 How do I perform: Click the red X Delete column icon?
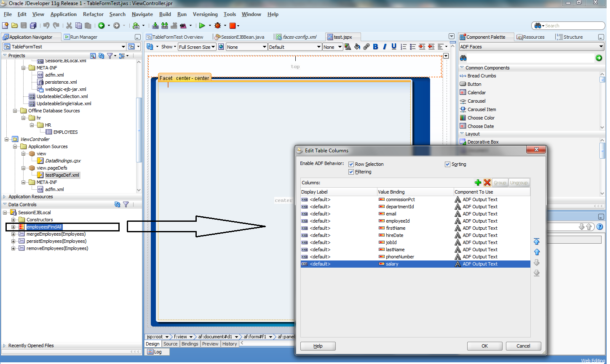487,183
